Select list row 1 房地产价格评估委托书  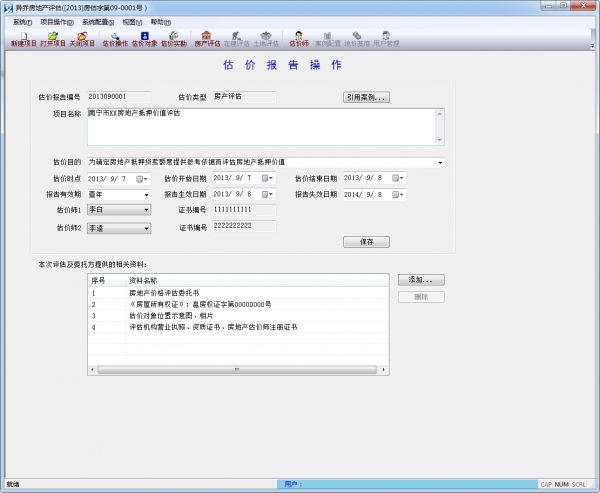[x=238, y=293]
